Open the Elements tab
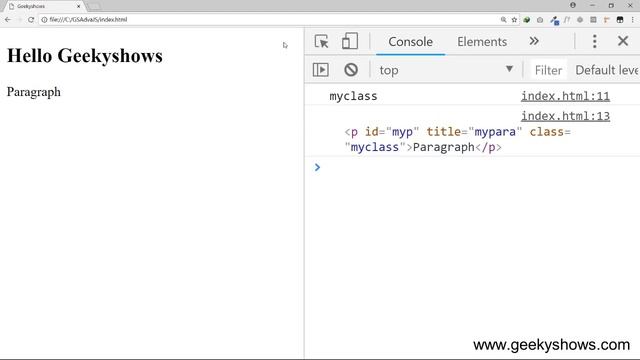 pyautogui.click(x=482, y=42)
